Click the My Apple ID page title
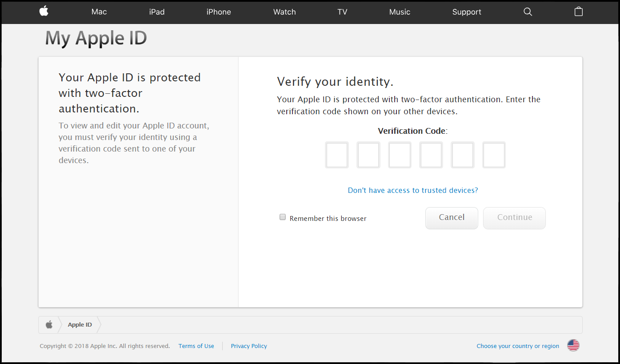Screen dimensions: 620x364 tap(96, 39)
